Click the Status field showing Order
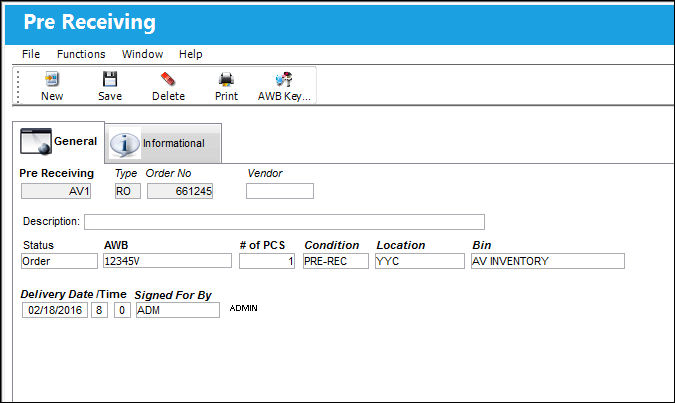This screenshot has height=403, width=675. click(x=59, y=261)
